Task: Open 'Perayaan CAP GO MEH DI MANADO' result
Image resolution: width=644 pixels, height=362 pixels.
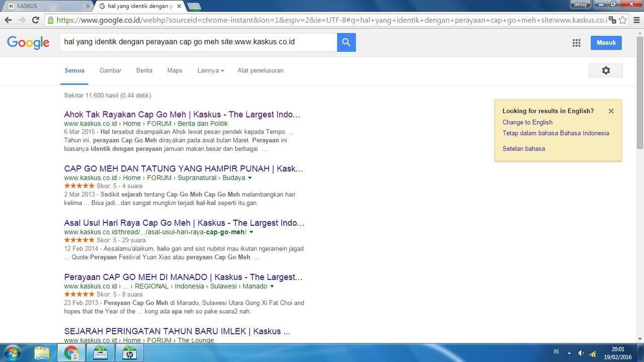Action: click(x=183, y=277)
